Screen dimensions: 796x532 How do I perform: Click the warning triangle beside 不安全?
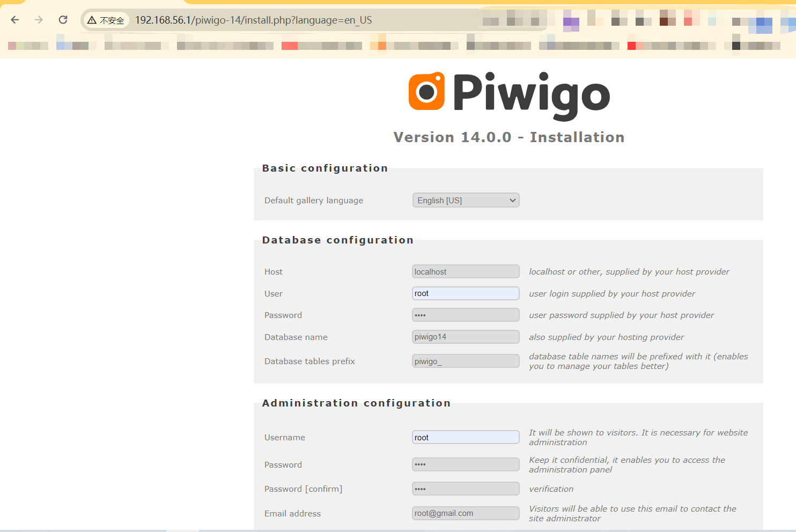[x=92, y=20]
